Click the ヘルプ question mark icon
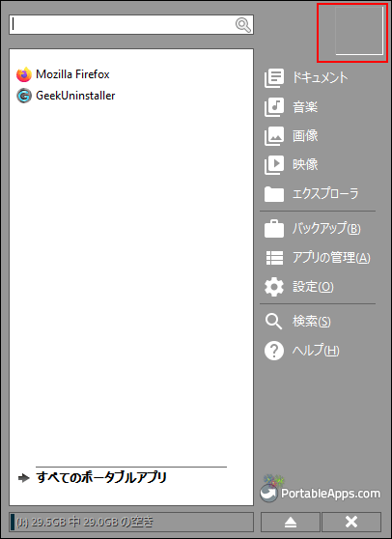Screen dimensions: 392x539 point(274,351)
